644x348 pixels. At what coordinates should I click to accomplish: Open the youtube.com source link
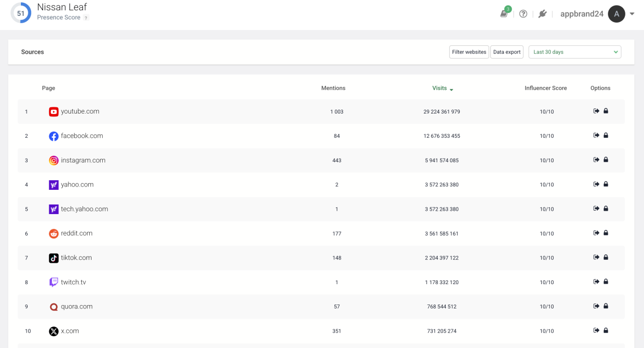point(80,111)
